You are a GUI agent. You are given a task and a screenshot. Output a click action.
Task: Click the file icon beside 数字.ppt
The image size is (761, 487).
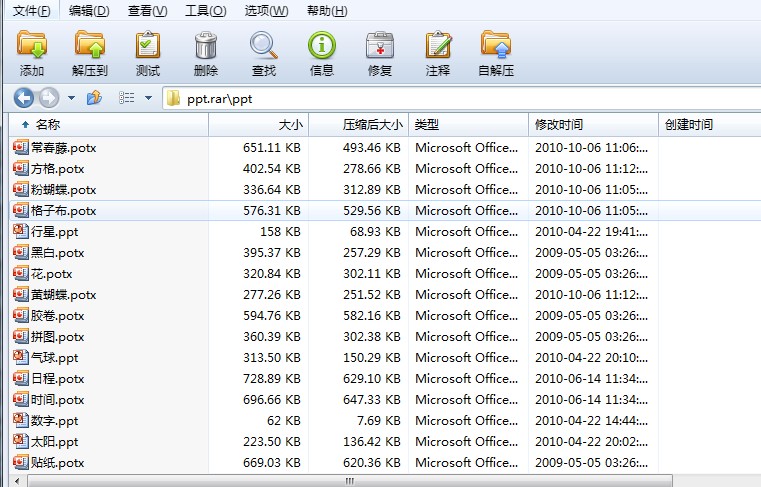click(x=21, y=420)
